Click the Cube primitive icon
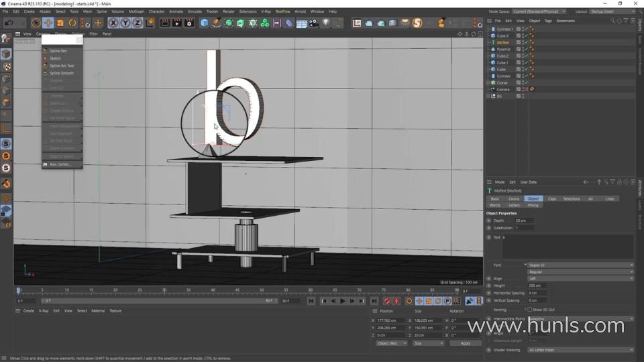 click(x=205, y=23)
